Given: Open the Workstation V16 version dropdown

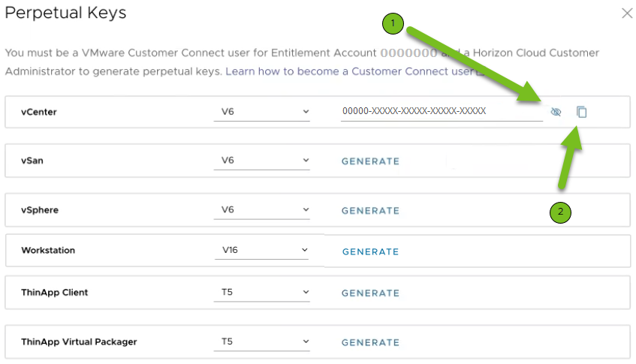Looking at the screenshot, I should [261, 250].
